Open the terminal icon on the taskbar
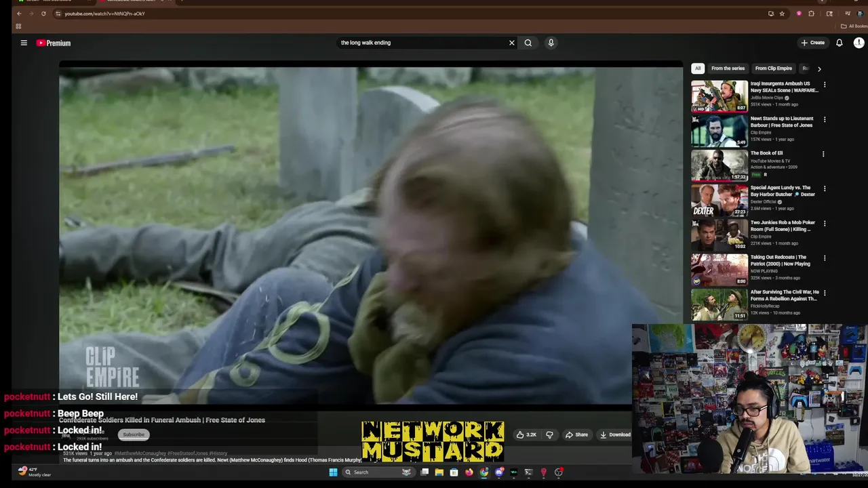 [529, 472]
